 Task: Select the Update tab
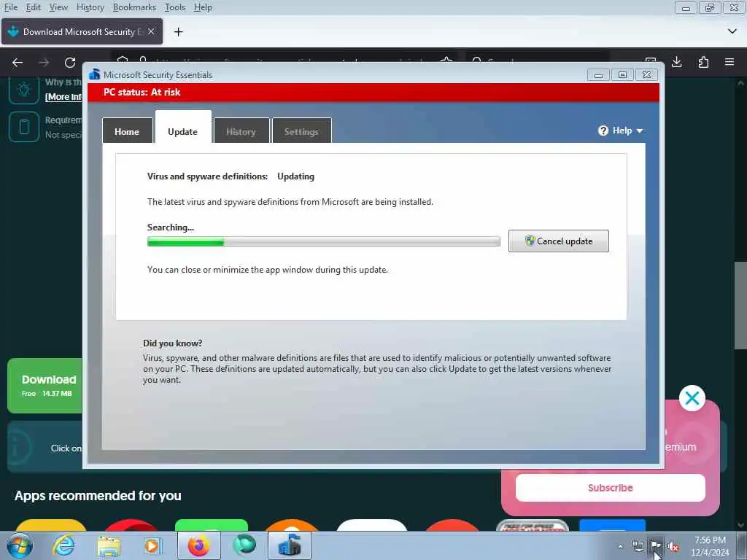click(183, 129)
